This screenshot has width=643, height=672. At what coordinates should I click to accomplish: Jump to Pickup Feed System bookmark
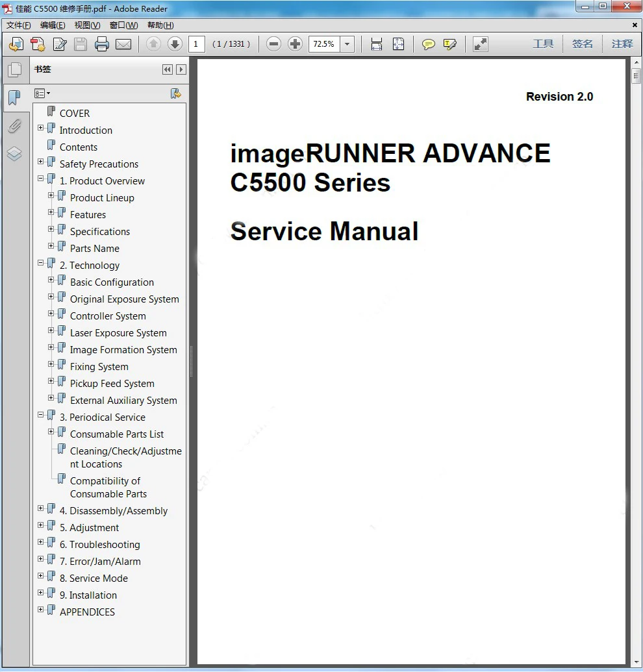[x=112, y=384]
